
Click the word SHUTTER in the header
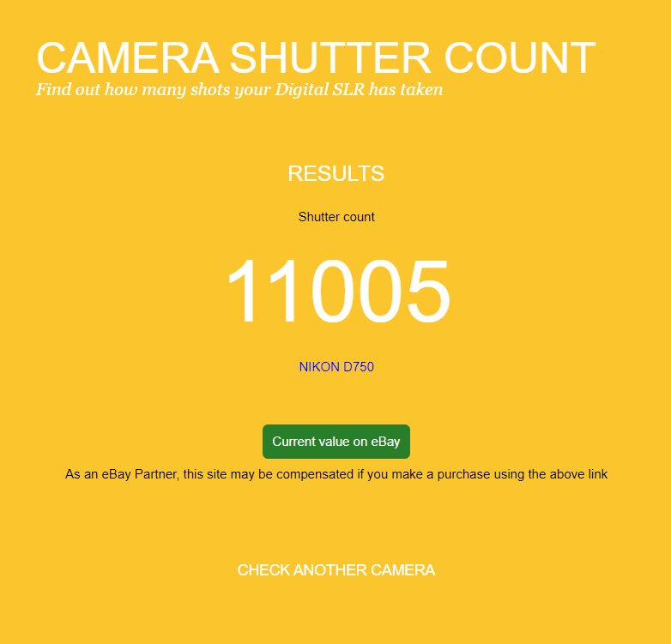coord(330,57)
